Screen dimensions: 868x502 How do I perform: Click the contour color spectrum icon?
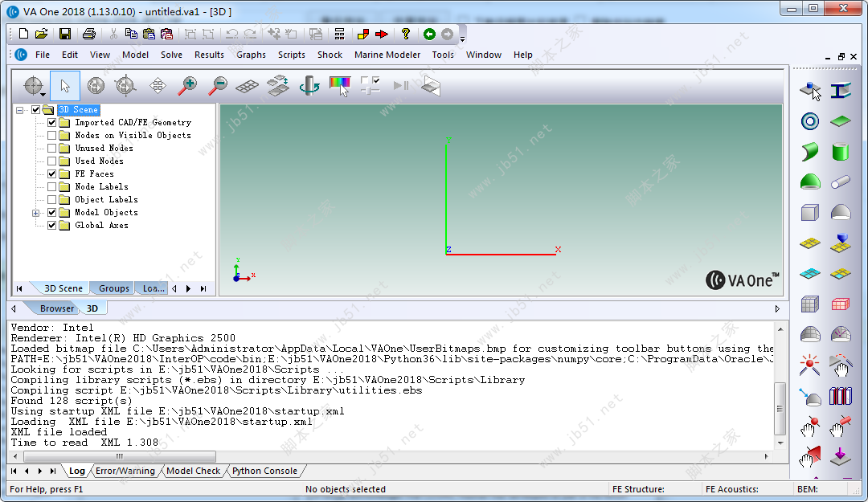(x=340, y=86)
